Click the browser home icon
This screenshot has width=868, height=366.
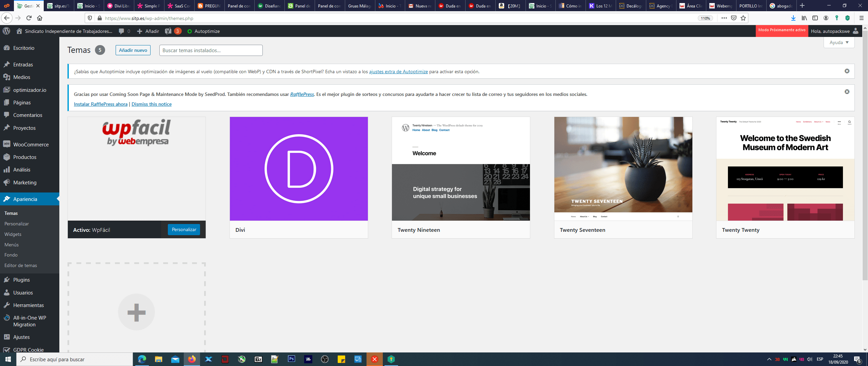(x=40, y=18)
